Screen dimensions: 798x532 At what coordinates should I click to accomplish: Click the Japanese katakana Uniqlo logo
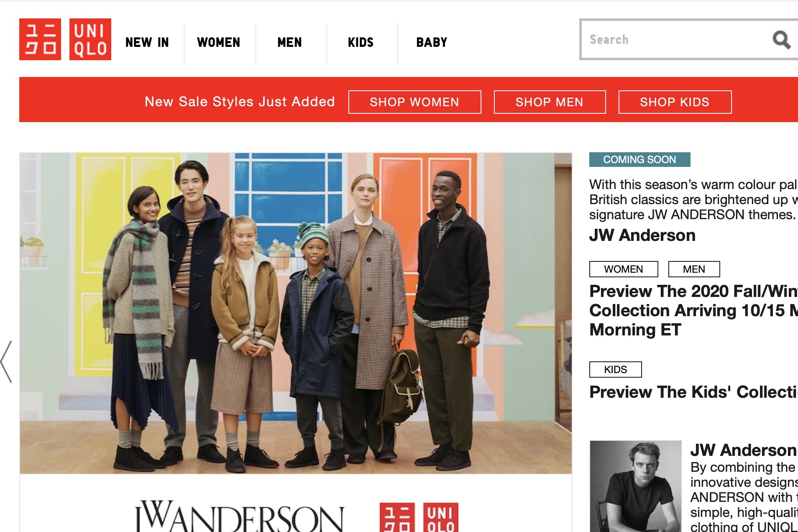[40, 39]
